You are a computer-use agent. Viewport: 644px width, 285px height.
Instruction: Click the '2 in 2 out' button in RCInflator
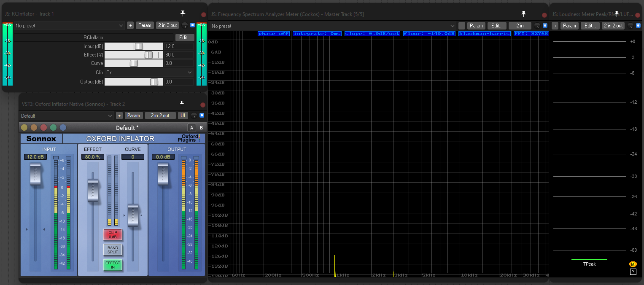167,25
